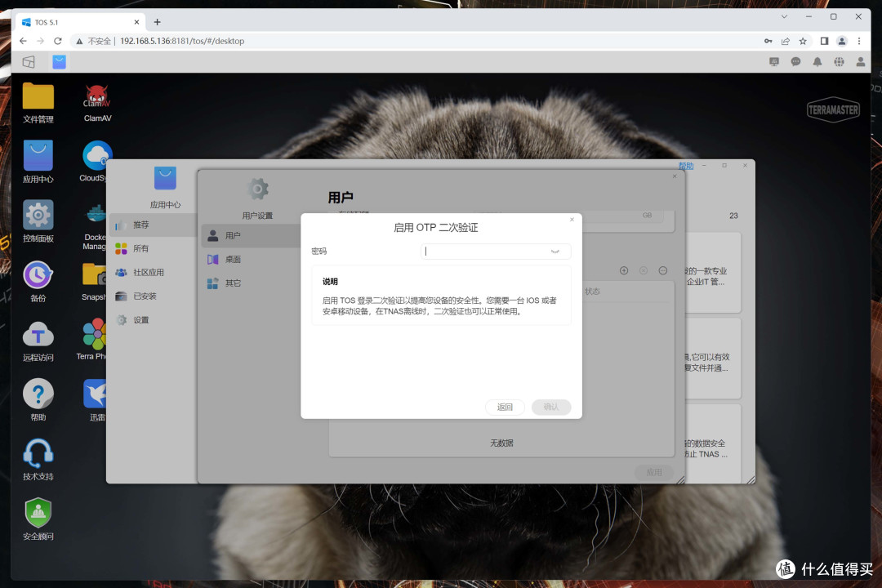Open a new browser tab
This screenshot has width=882, height=588.
coord(158,22)
